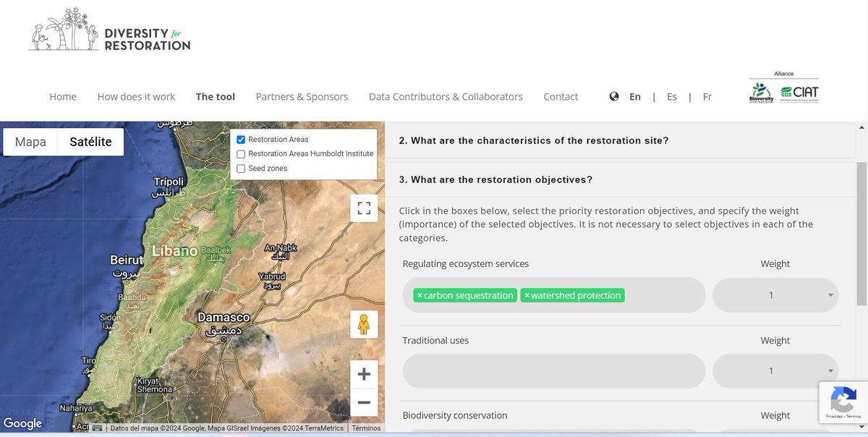Switch language to En
868x437 pixels.
click(635, 96)
